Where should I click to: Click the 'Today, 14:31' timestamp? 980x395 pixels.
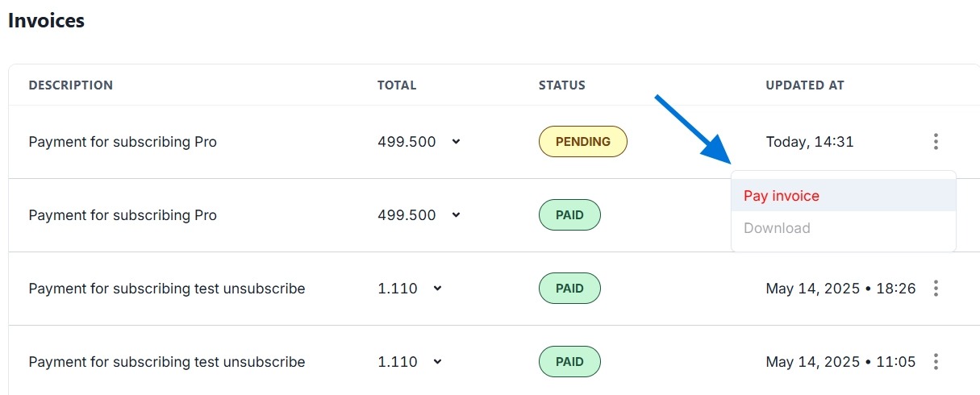pos(809,142)
